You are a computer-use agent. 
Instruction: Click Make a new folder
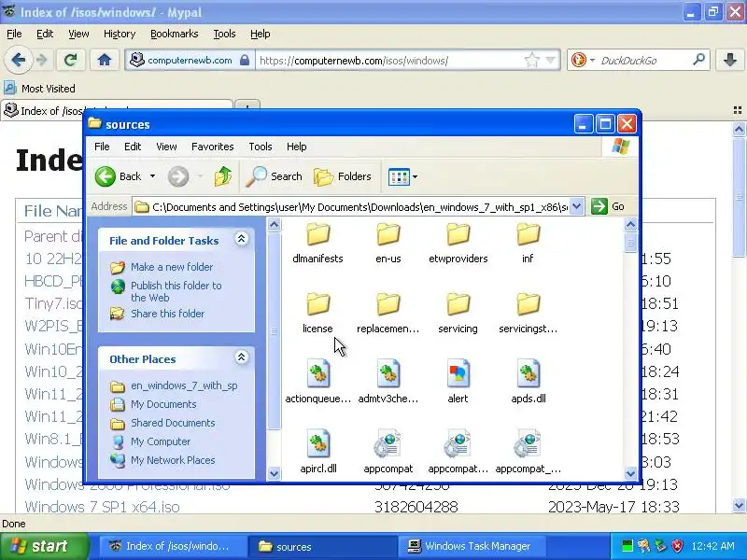coord(172,267)
